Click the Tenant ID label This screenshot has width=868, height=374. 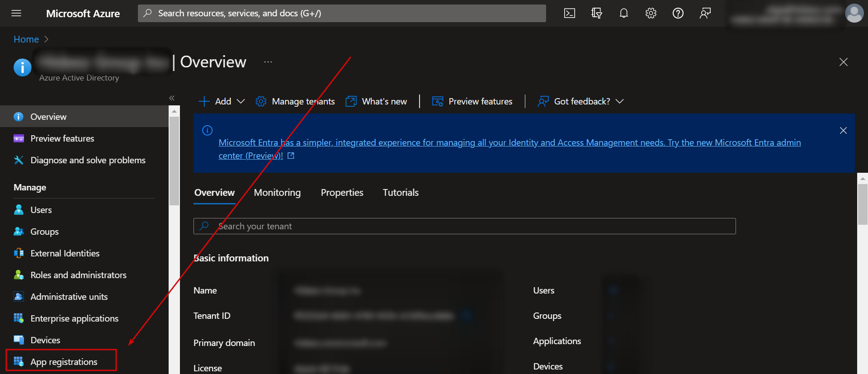[x=212, y=316]
